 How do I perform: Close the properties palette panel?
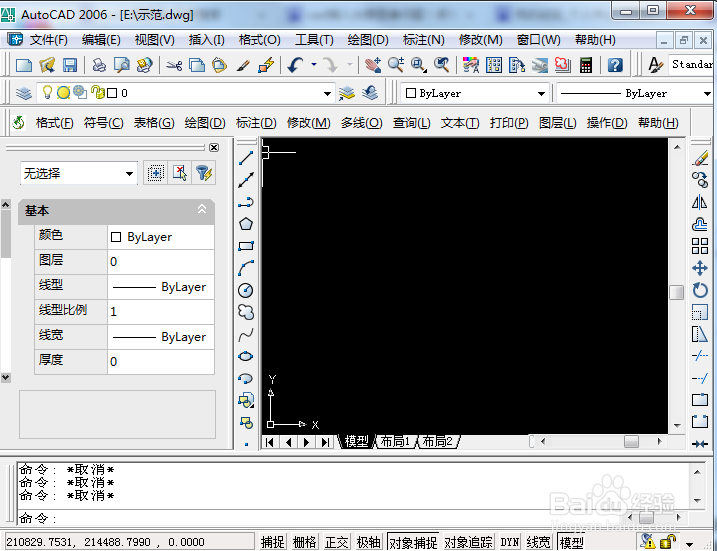coord(214,147)
